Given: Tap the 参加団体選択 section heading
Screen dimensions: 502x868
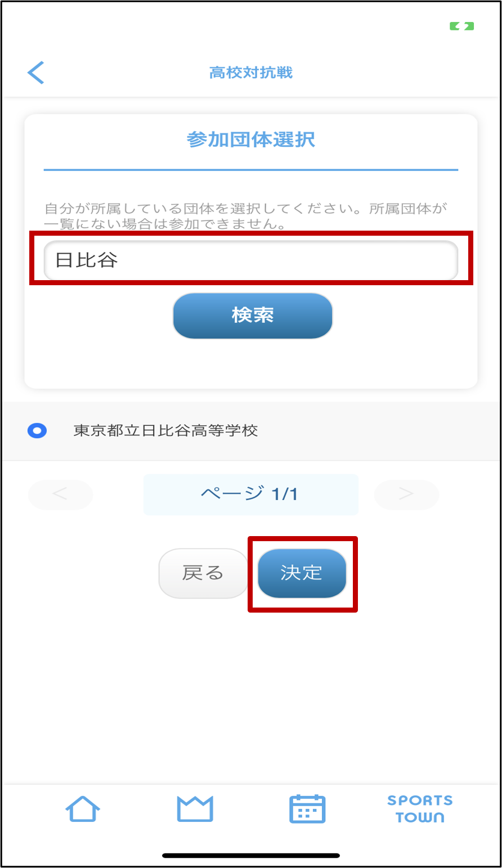Looking at the screenshot, I should [251, 140].
